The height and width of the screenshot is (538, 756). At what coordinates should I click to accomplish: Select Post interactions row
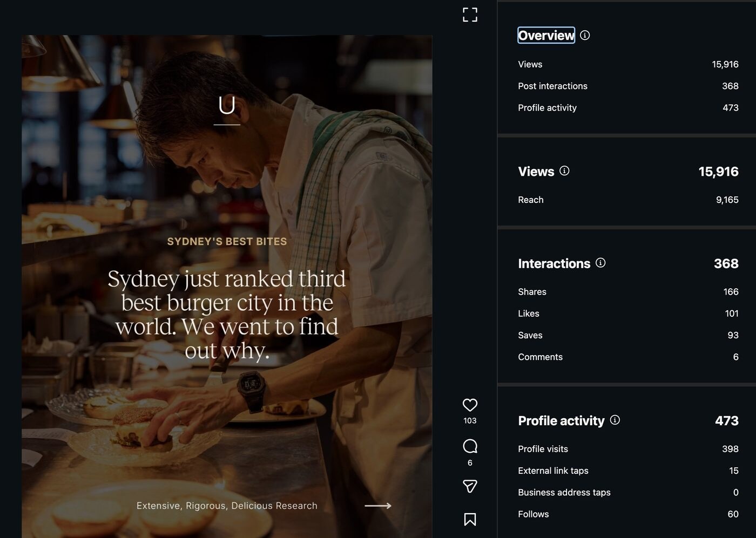coord(628,86)
